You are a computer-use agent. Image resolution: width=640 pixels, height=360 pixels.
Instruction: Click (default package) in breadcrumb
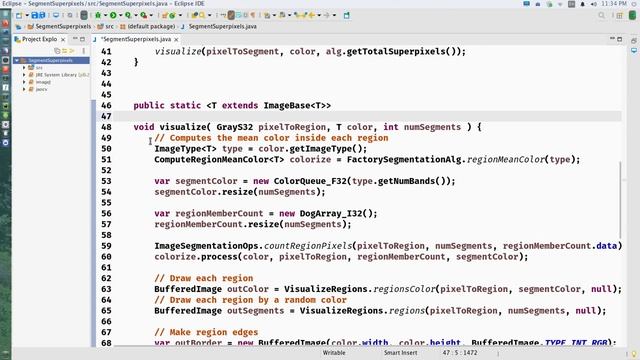151,26
